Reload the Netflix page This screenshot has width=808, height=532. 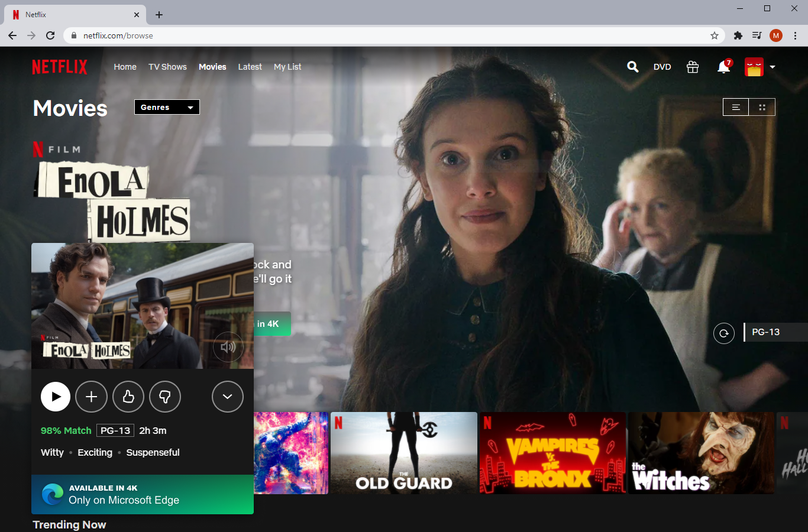tap(50, 35)
